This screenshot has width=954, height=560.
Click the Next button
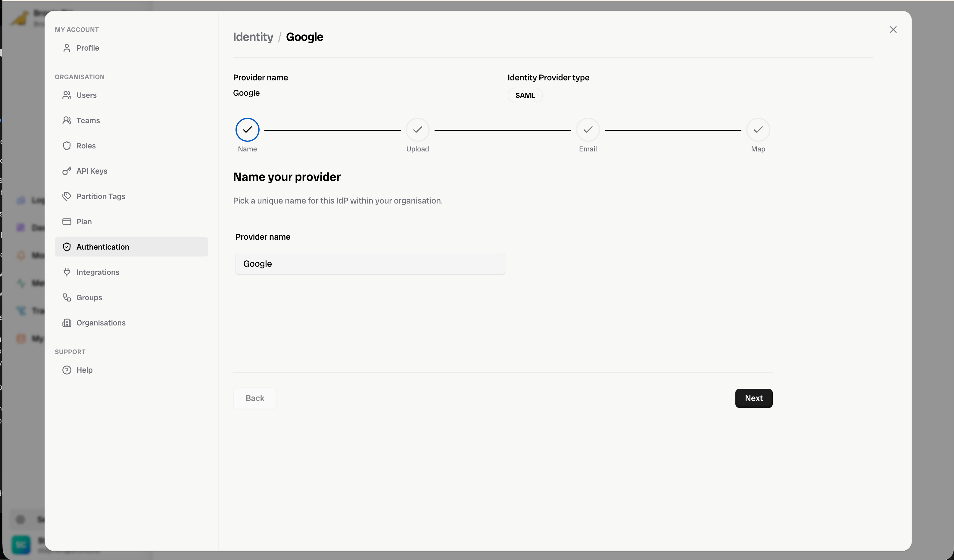coord(754,398)
